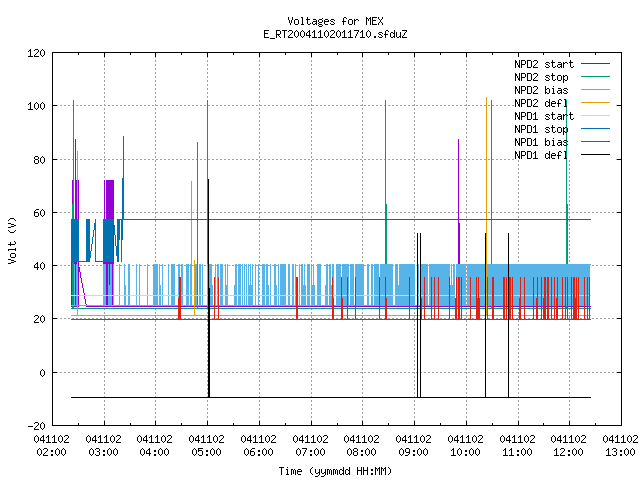This screenshot has width=640, height=480.
Task: Click the 04:00 time tick label
Action: pyautogui.click(x=155, y=452)
